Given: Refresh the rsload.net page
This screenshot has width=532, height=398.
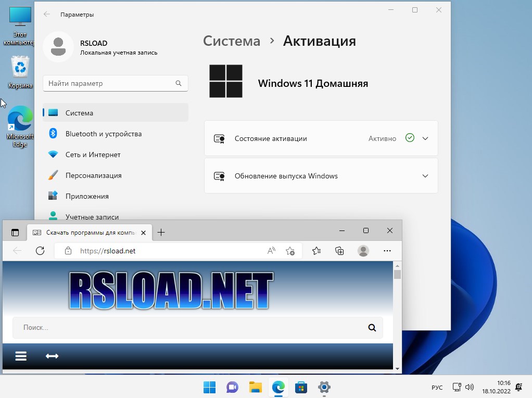Looking at the screenshot, I should pos(40,251).
